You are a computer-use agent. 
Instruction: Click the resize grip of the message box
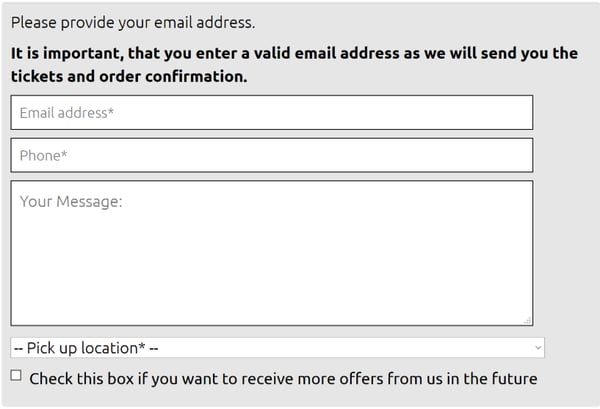click(527, 320)
